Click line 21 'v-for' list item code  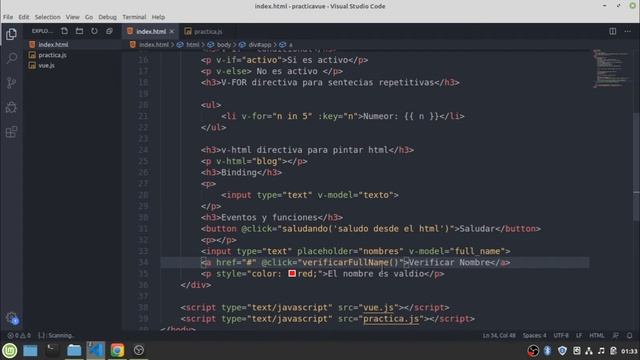342,116
